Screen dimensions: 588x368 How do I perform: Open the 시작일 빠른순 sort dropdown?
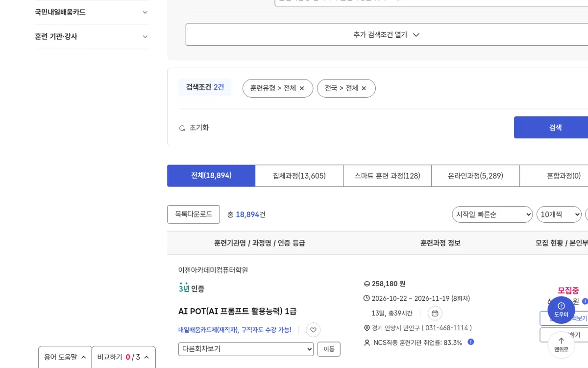492,214
